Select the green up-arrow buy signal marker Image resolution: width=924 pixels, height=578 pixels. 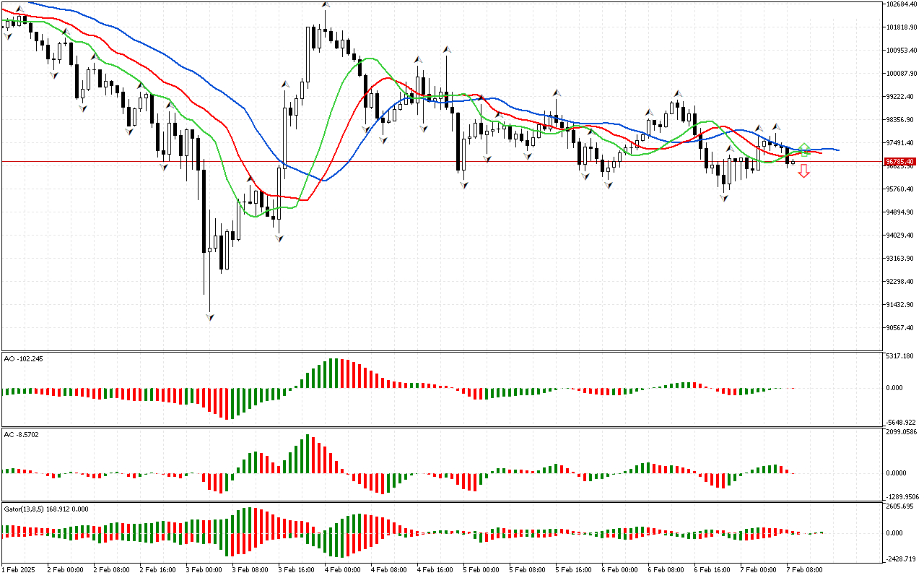coord(804,150)
